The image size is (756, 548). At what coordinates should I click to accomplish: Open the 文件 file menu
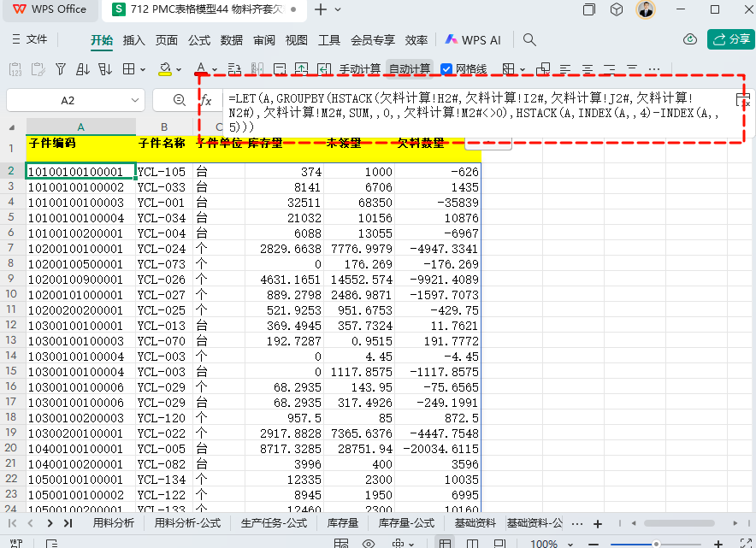30,39
